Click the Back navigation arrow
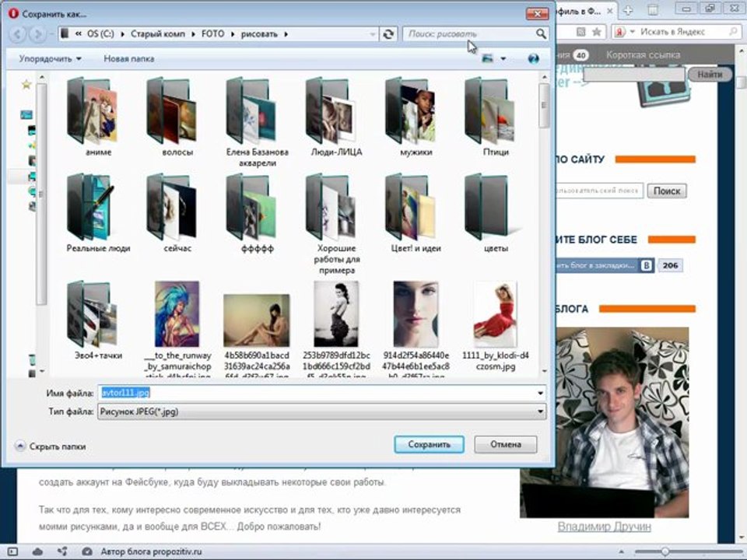The height and width of the screenshot is (560, 747). click(x=18, y=33)
